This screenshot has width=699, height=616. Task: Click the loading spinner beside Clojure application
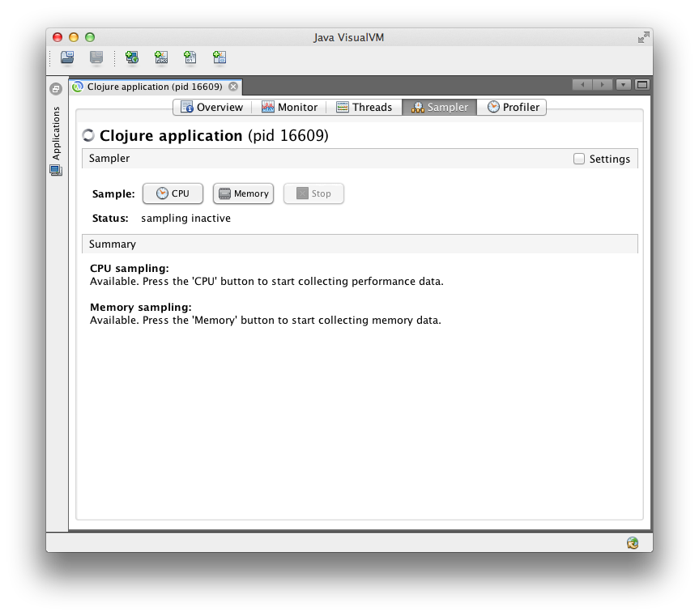(x=88, y=135)
